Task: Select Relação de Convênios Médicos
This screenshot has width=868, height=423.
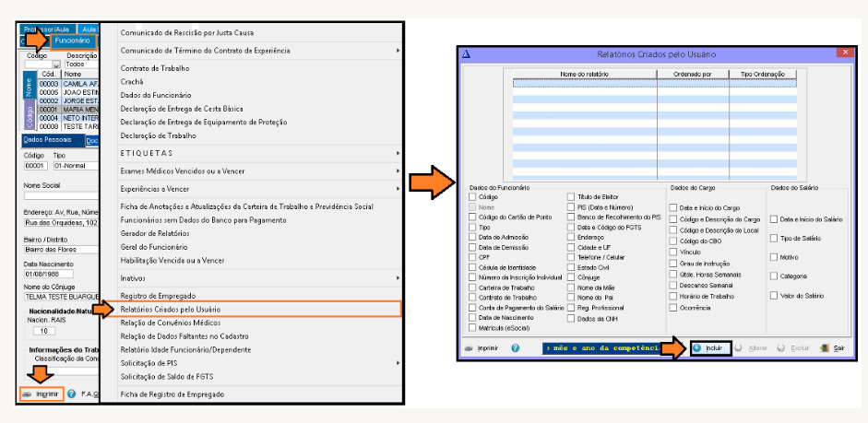Action: coord(171,323)
